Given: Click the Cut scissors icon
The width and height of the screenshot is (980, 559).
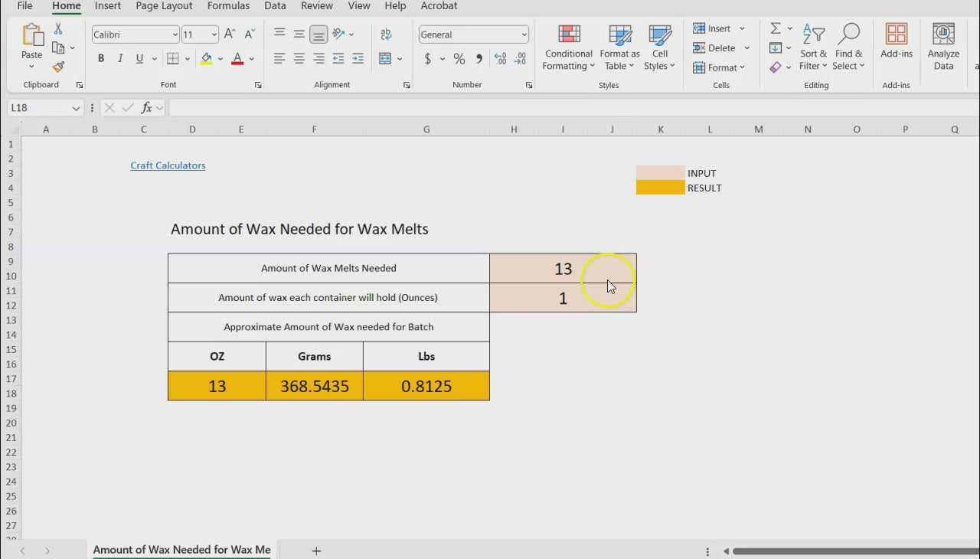Looking at the screenshot, I should tap(58, 29).
